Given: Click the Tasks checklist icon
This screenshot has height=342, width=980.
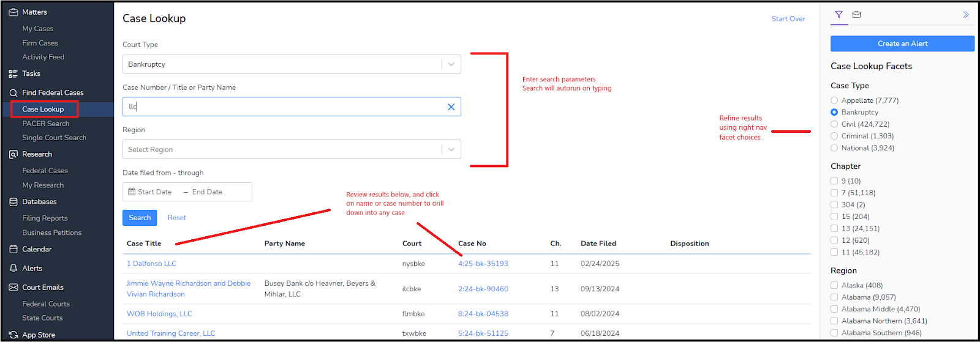Looking at the screenshot, I should point(13,73).
